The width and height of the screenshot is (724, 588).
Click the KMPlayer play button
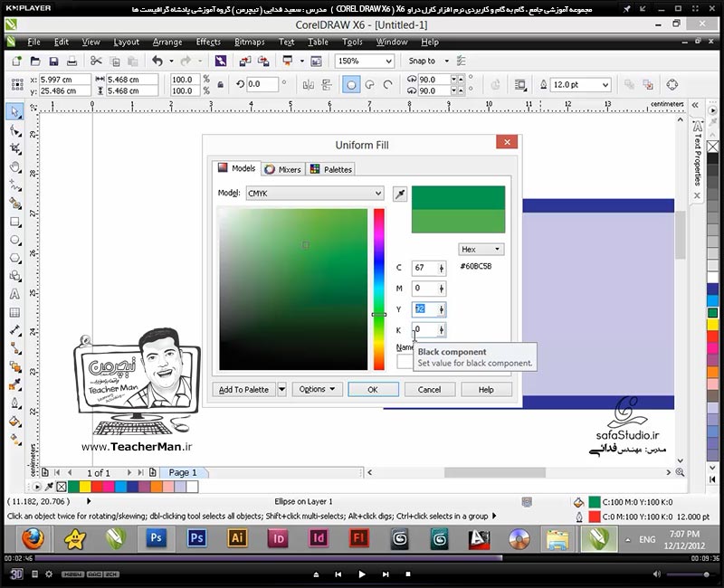pyautogui.click(x=362, y=574)
